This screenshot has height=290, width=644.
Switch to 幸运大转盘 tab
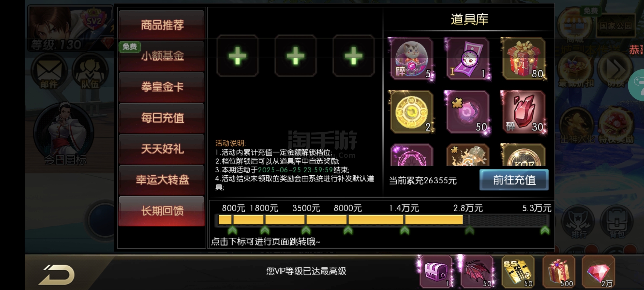click(162, 180)
